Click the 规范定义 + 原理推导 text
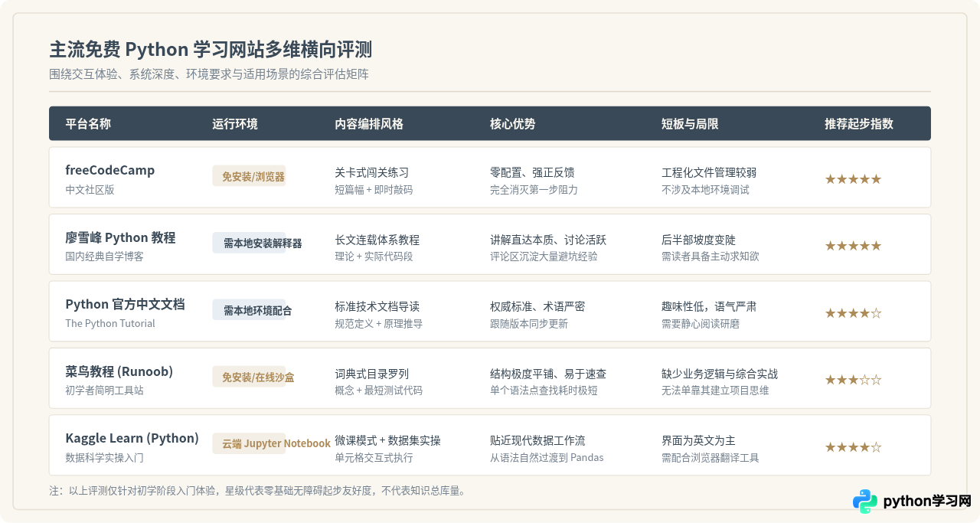Image resolution: width=980 pixels, height=523 pixels. (378, 323)
